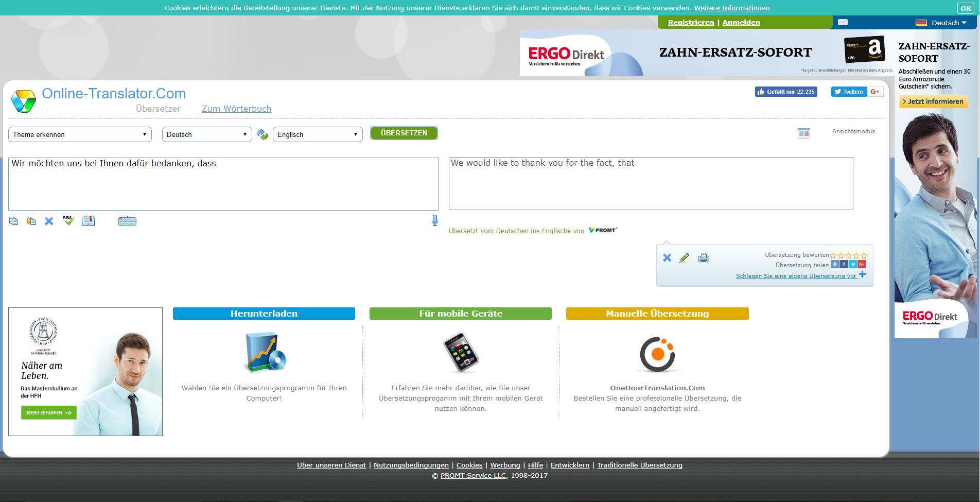Click Jetzt informieren in the ERGO ad
This screenshot has width=980, height=502.
coord(933,101)
